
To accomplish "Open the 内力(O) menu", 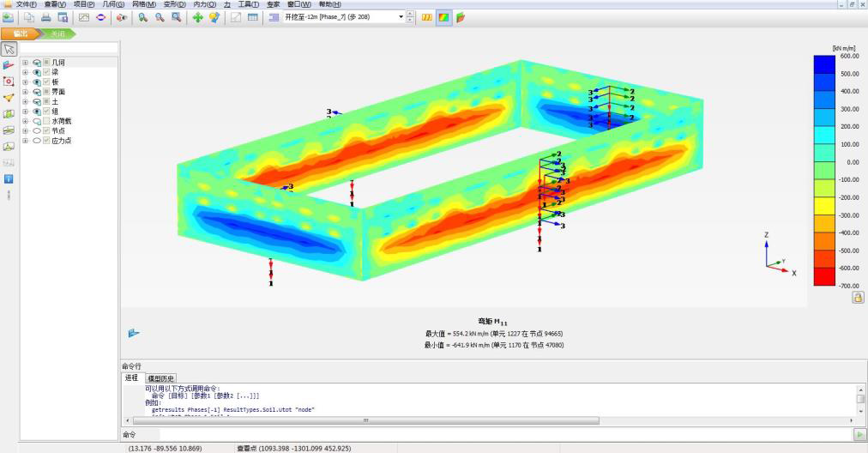I will tap(204, 4).
